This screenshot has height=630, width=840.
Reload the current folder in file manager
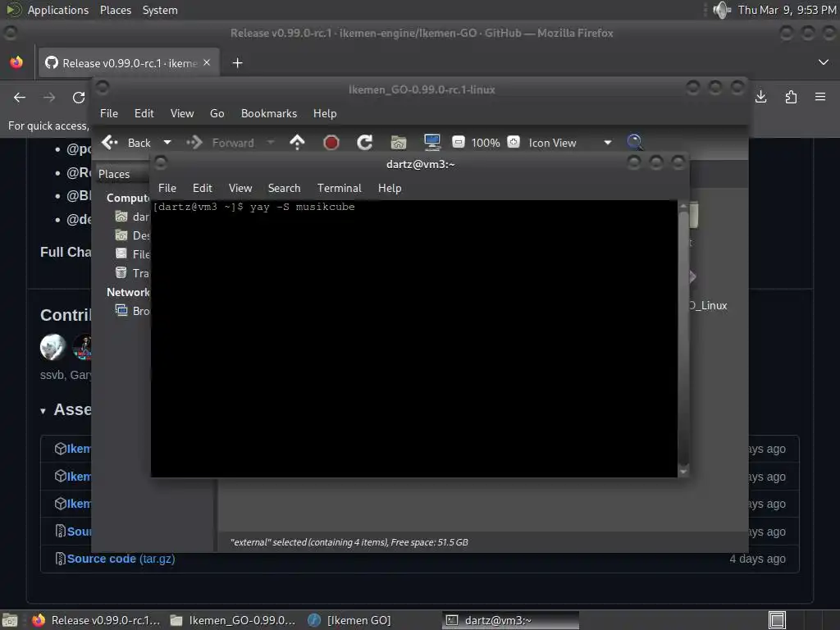(x=365, y=143)
